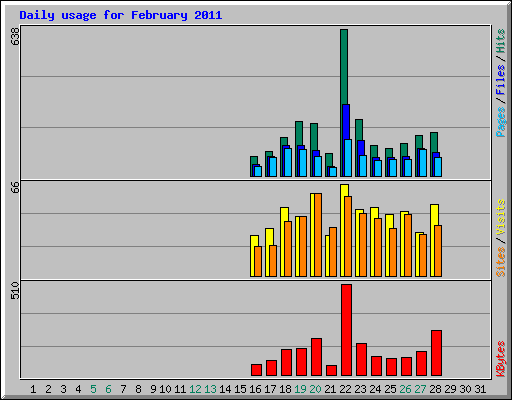512x400 pixels.
Task: Click the yellow Visits bar for day 20
Action: (312, 235)
